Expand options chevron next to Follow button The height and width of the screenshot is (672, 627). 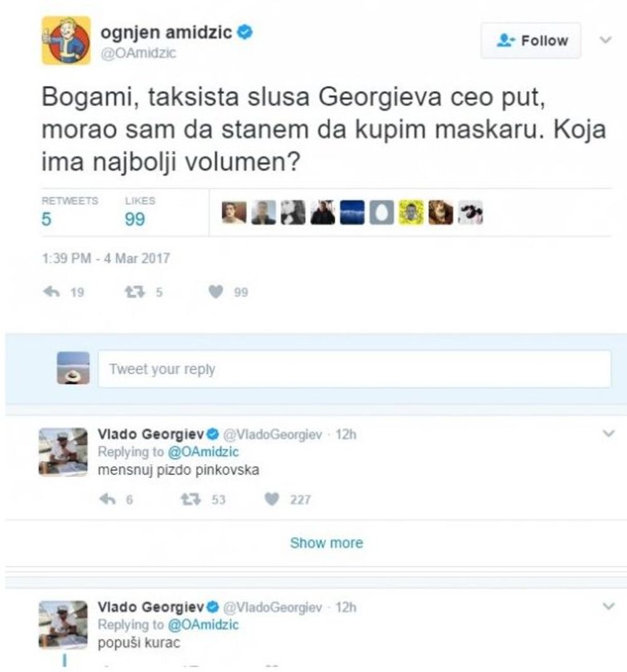[605, 40]
